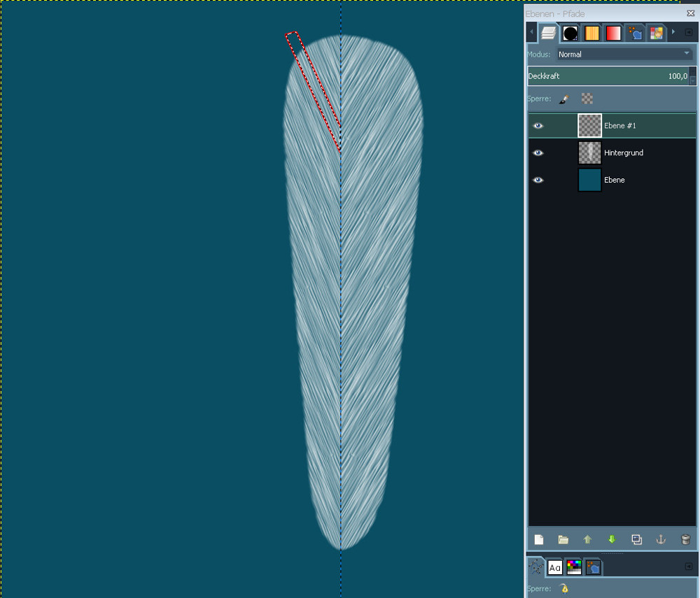Adjust the Deckkraft opacity slider
The image size is (700, 598).
[608, 76]
